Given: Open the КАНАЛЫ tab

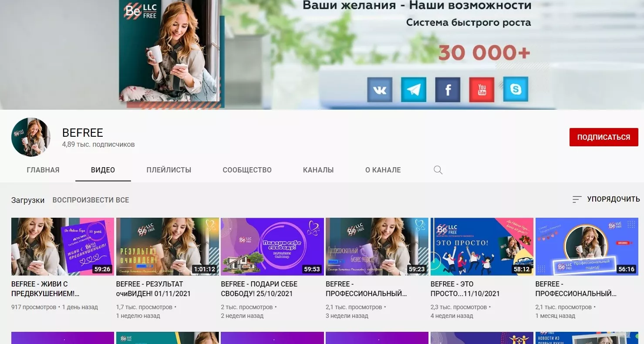Looking at the screenshot, I should point(318,170).
